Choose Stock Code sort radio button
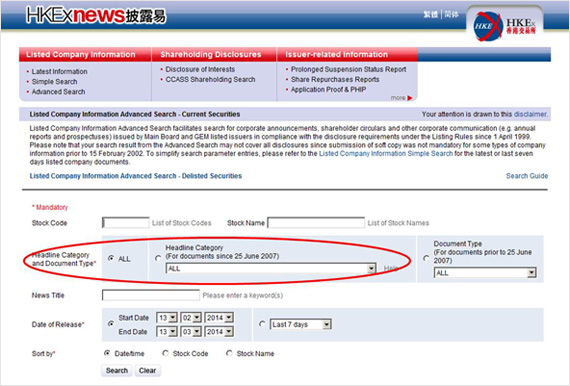570x386 pixels. coord(165,353)
